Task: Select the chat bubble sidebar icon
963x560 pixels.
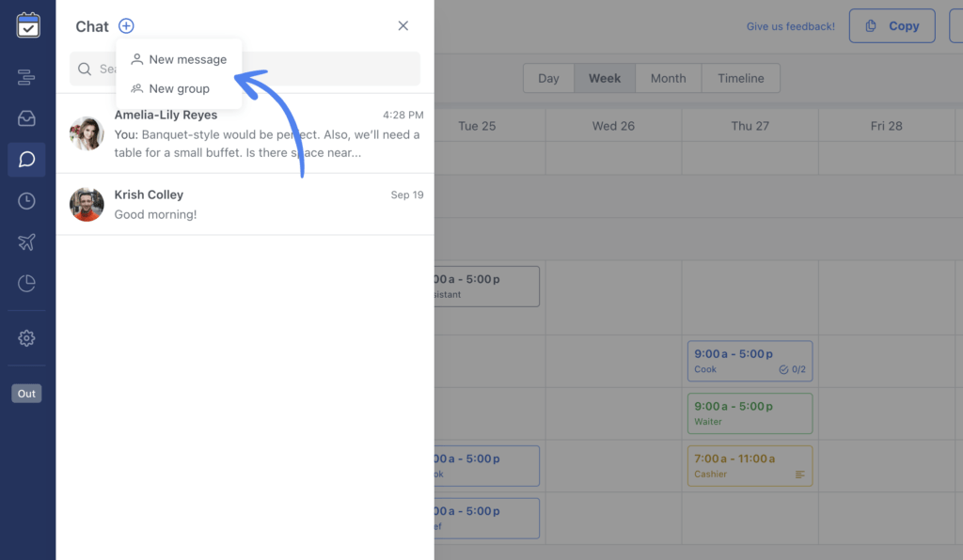Action: click(26, 160)
